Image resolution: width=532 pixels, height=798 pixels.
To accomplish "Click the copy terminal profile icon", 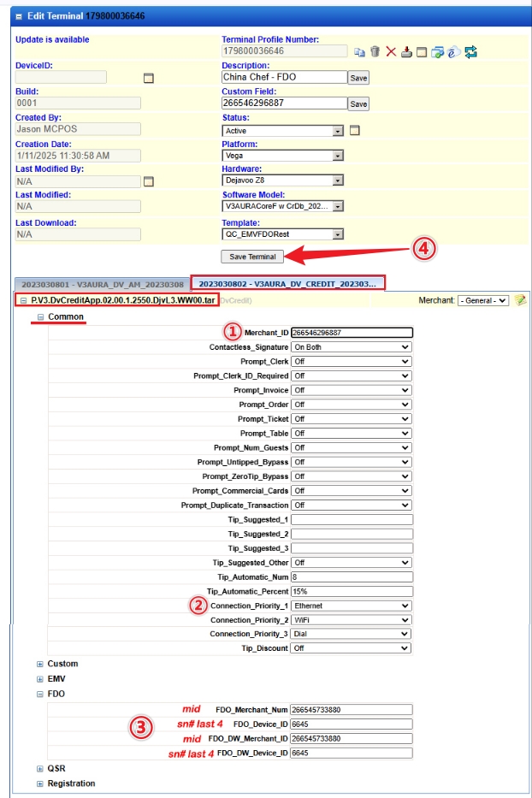I will (x=360, y=52).
